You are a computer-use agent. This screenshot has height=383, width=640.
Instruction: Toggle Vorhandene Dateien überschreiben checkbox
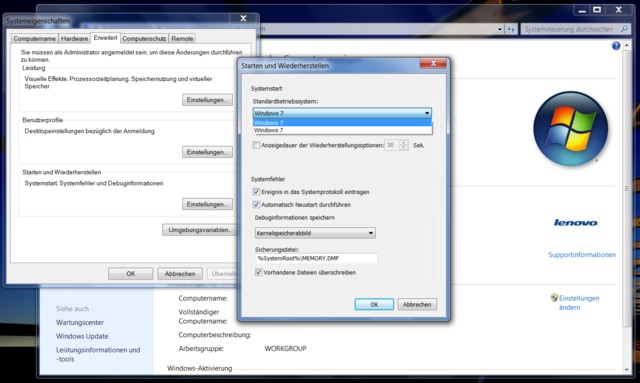coord(258,272)
